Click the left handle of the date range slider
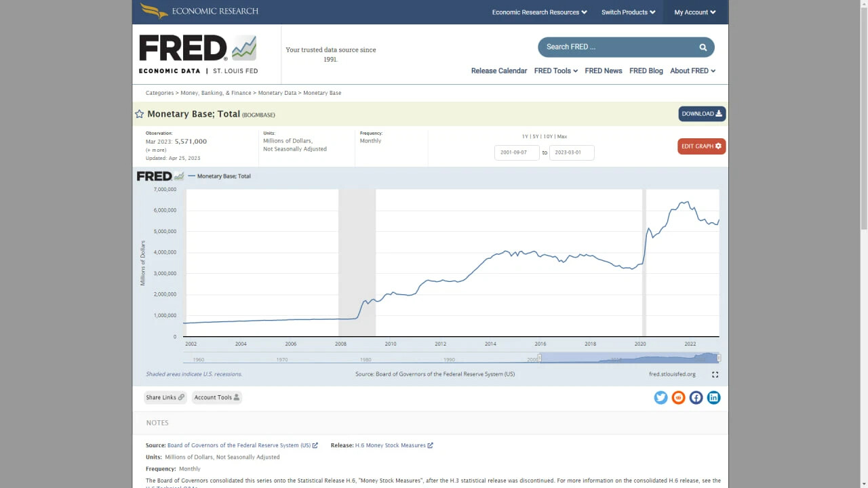The width and height of the screenshot is (868, 488). pos(540,358)
